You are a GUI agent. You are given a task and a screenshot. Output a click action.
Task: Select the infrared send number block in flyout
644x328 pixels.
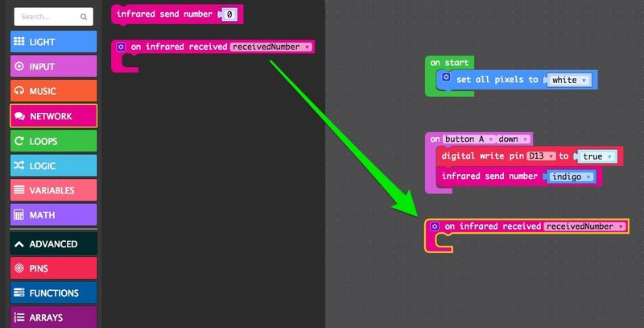165,14
